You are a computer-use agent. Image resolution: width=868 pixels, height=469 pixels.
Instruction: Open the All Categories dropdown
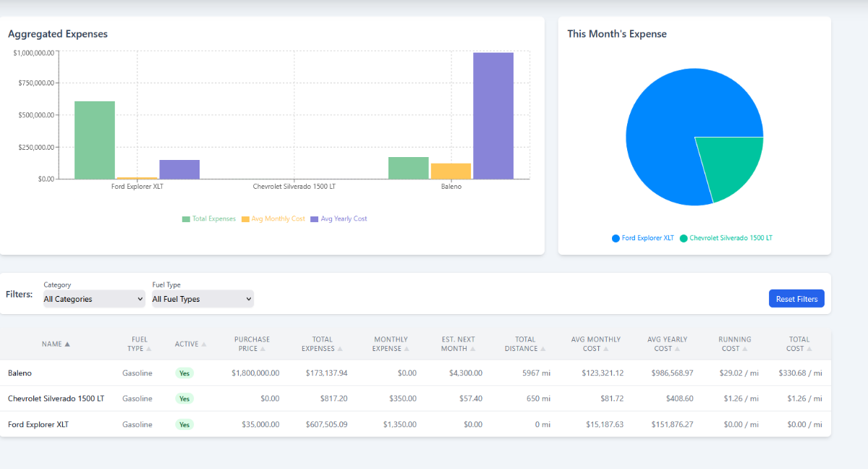coord(94,299)
